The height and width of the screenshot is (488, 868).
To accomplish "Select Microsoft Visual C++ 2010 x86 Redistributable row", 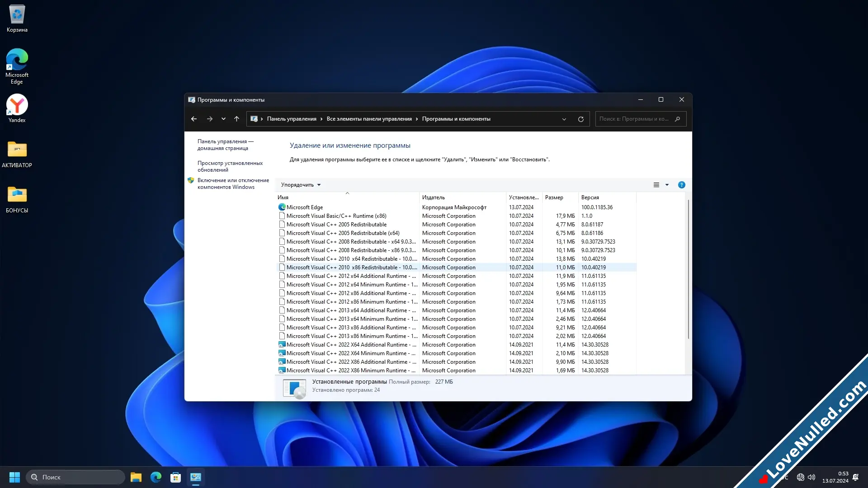I will (456, 267).
